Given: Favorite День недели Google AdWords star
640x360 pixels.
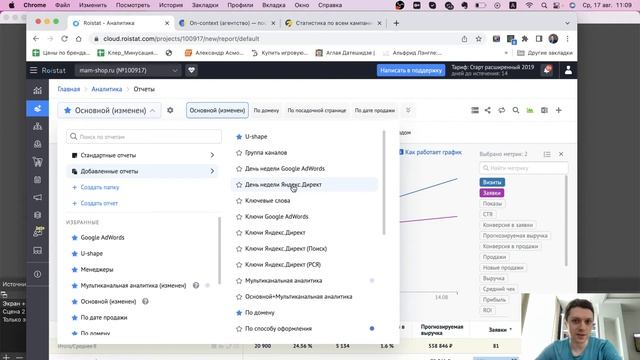Looking at the screenshot, I should coord(239,169).
